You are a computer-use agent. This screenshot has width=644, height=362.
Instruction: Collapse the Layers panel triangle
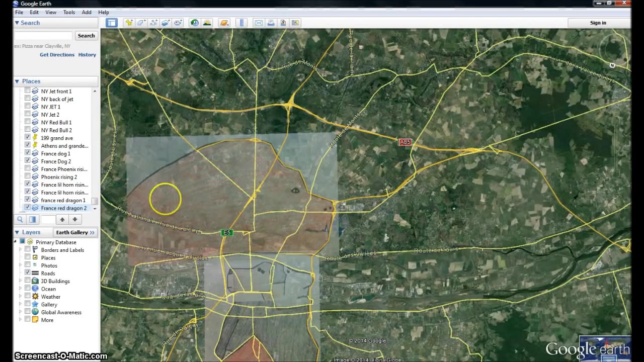click(x=17, y=232)
